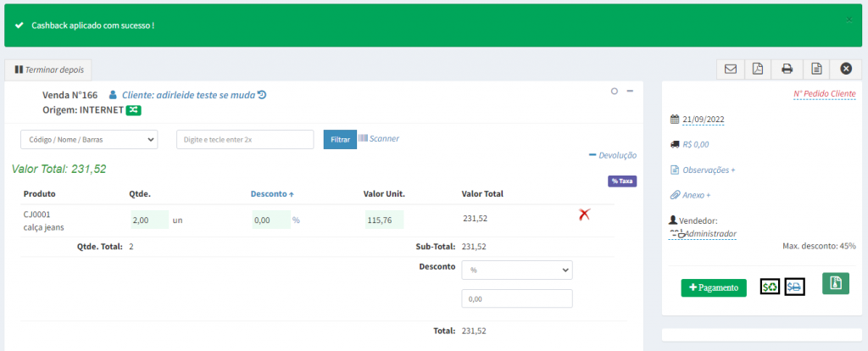Shuffle the INTERNET origin icon

point(135,110)
